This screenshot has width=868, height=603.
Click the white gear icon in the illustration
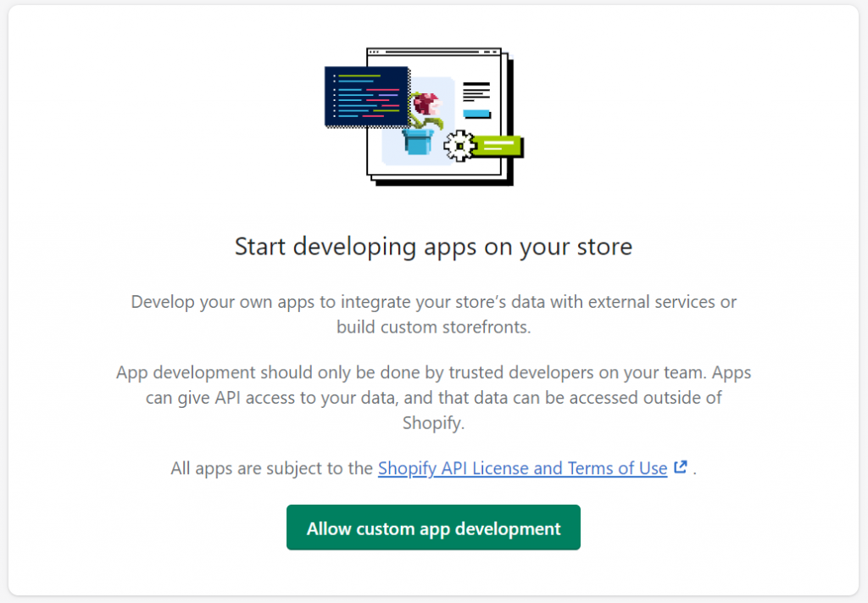[x=459, y=146]
